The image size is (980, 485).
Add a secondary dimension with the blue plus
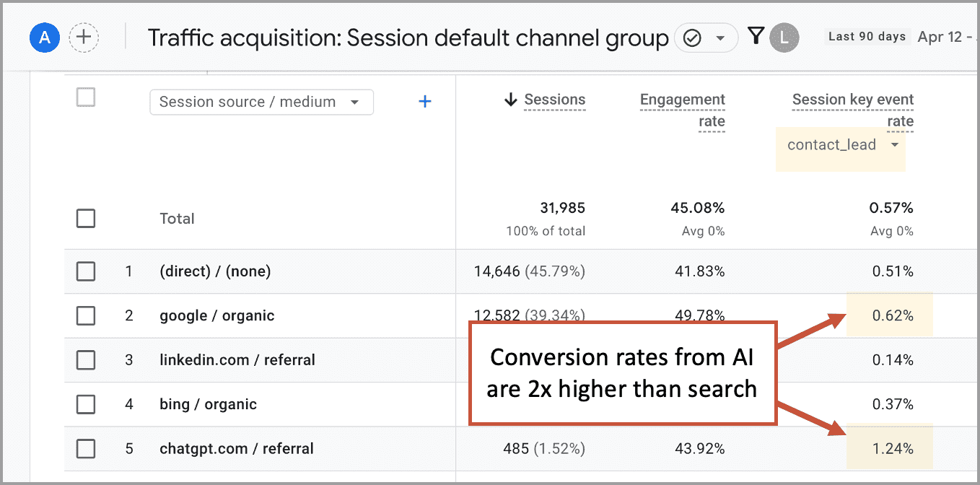point(425,102)
